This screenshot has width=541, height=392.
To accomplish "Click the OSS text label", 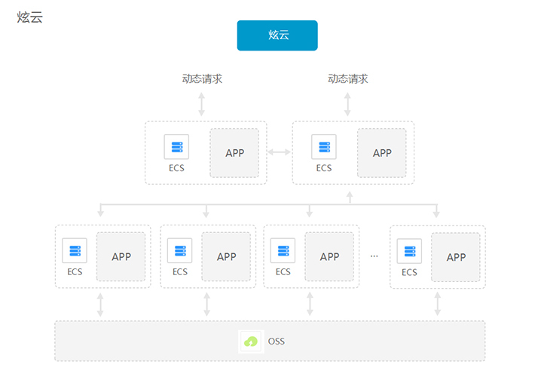I will tap(277, 341).
